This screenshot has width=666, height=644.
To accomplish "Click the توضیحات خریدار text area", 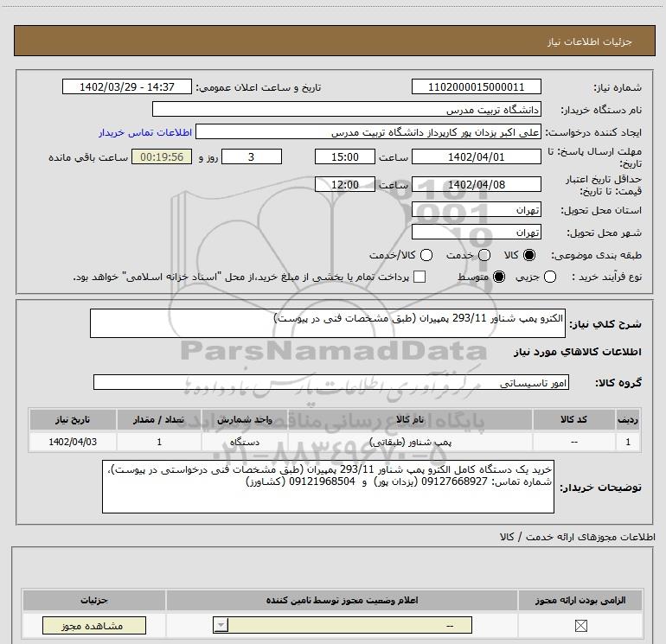I will 329,487.
